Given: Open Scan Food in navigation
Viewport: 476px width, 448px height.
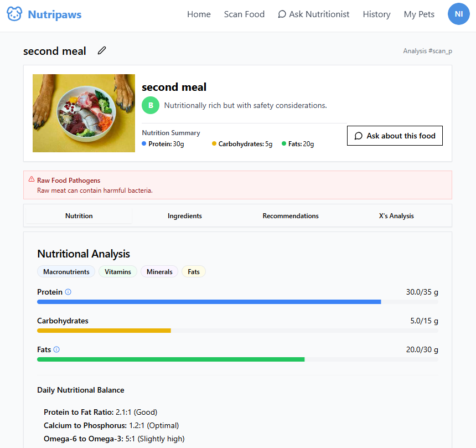Looking at the screenshot, I should (x=244, y=14).
